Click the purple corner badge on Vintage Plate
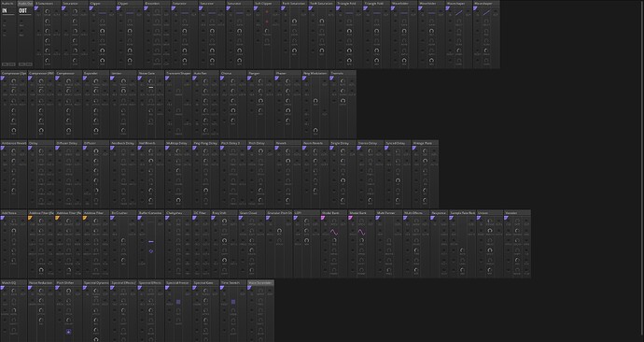 point(414,148)
